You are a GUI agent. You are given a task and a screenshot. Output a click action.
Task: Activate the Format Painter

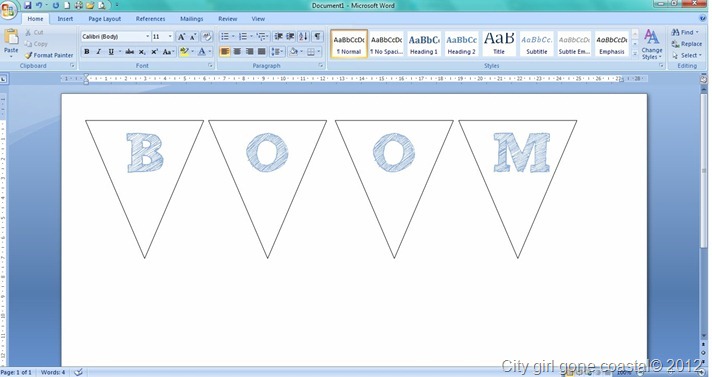[x=49, y=55]
